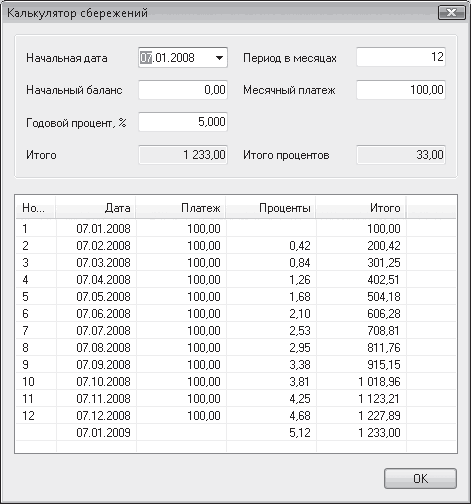This screenshot has width=471, height=504.
Task: Close the Калькулятор сбережений dialog
Action: [x=452, y=13]
